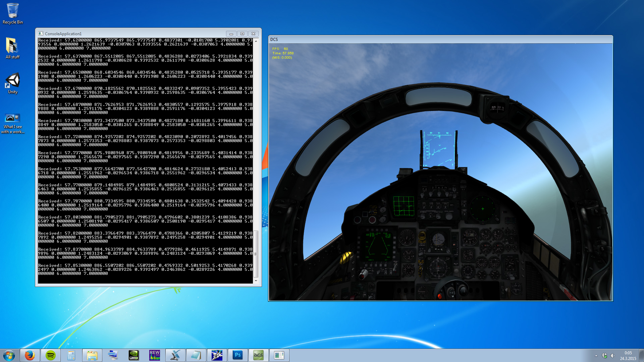The width and height of the screenshot is (644, 362).
Task: Open ConsoleApplication1 title bar system icon
Action: 41,34
